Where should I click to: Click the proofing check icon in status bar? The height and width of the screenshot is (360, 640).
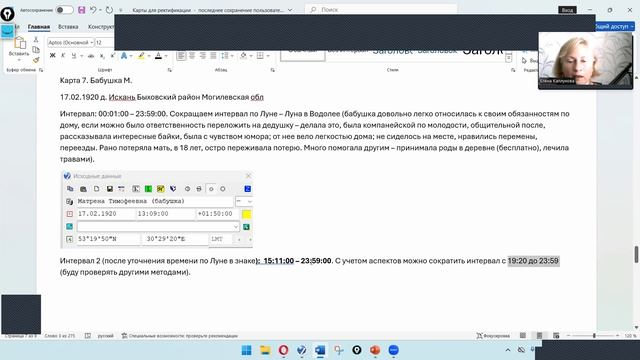point(88,336)
